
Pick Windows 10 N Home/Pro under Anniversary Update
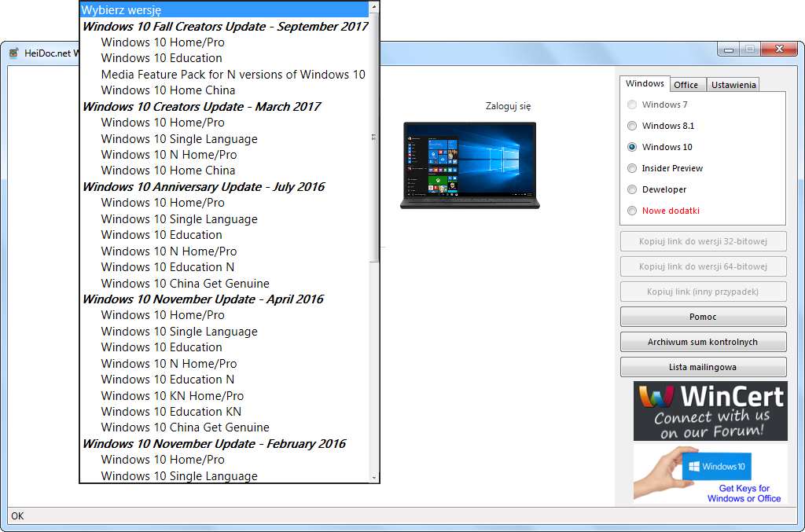[224, 251]
